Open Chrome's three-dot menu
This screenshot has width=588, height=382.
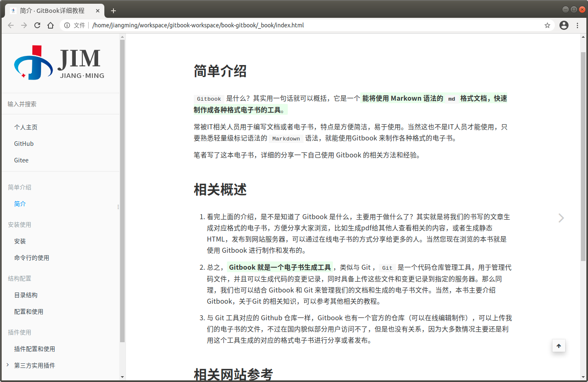(578, 25)
